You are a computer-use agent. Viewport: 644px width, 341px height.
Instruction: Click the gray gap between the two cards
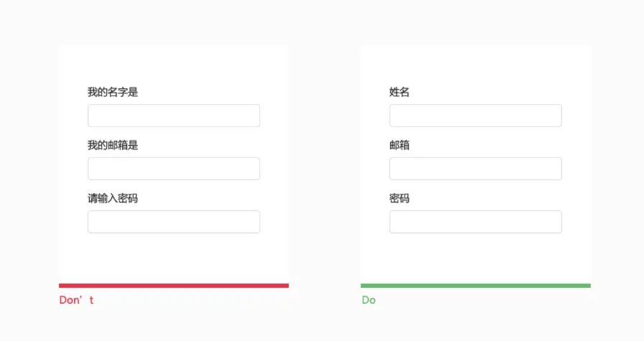[324, 165]
